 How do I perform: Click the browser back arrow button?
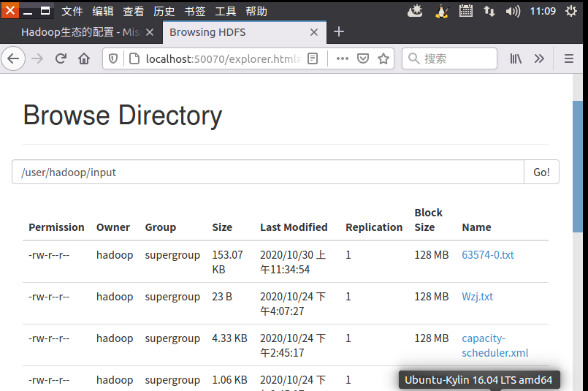click(13, 59)
